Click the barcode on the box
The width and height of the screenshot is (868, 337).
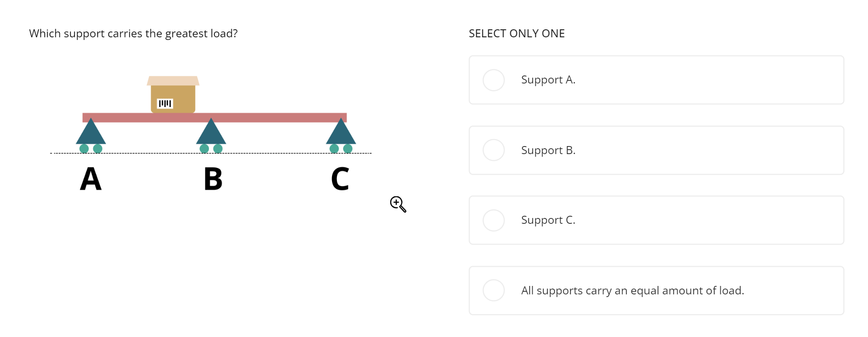click(x=164, y=103)
